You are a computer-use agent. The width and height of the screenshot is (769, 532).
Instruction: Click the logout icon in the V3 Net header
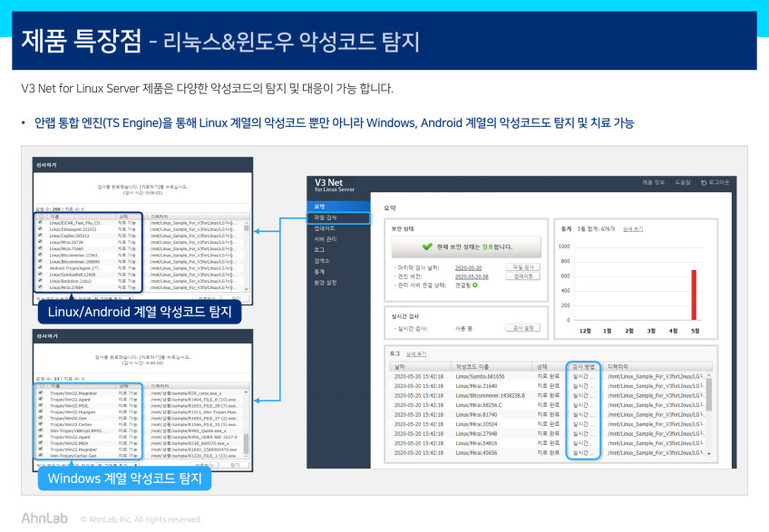coord(704,182)
